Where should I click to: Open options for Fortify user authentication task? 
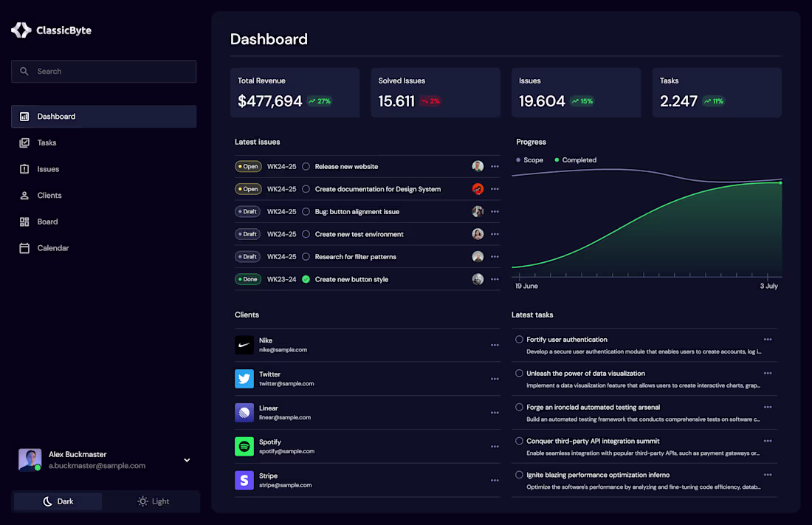[768, 340]
